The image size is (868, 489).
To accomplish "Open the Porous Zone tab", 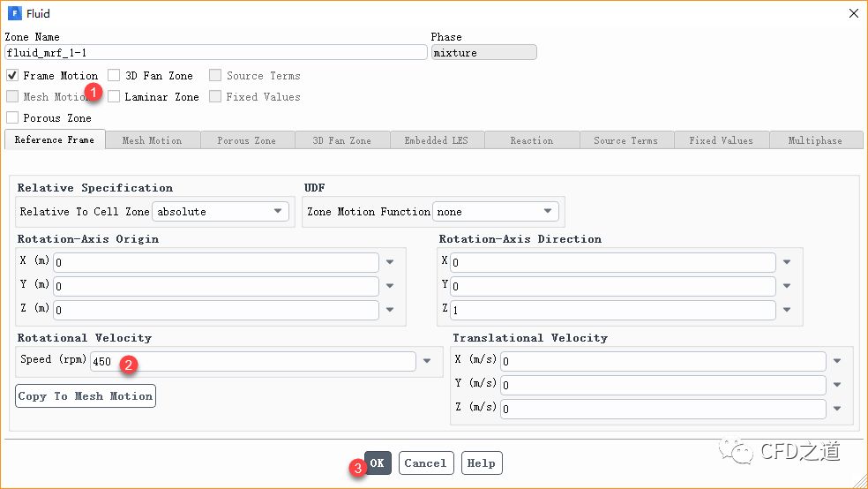I will (x=246, y=140).
